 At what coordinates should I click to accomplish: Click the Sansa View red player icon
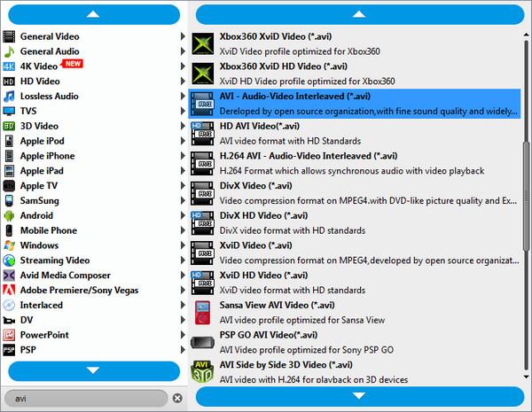(x=202, y=312)
